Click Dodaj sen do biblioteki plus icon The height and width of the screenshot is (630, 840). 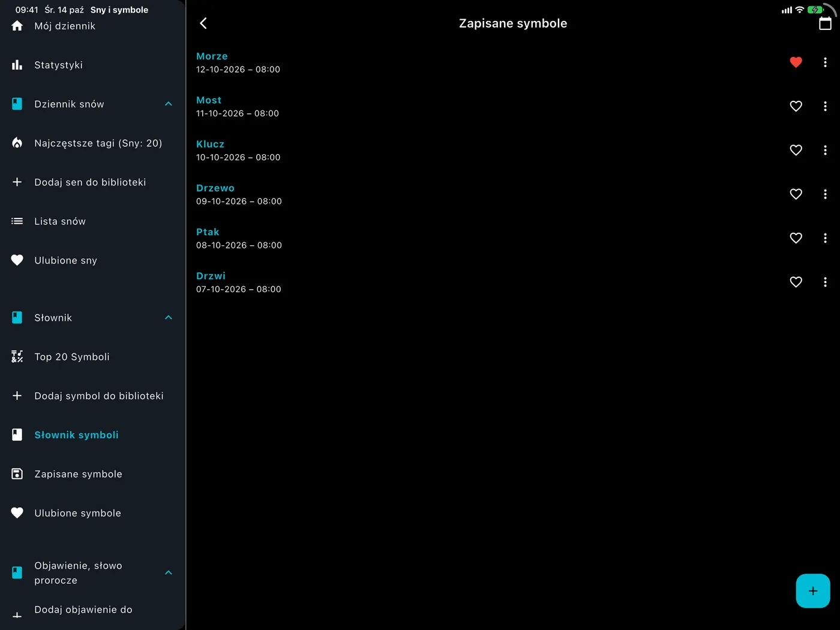pos(17,182)
